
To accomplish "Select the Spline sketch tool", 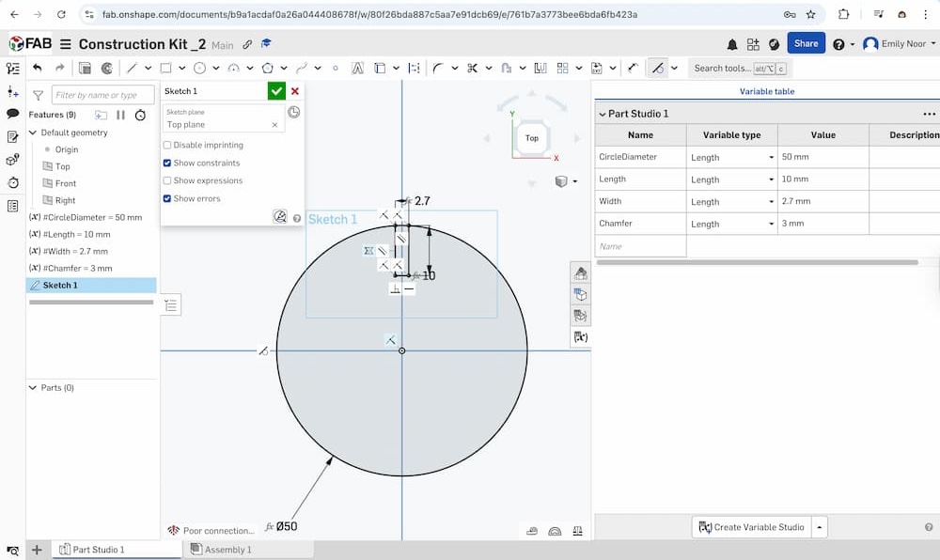I will click(x=302, y=69).
